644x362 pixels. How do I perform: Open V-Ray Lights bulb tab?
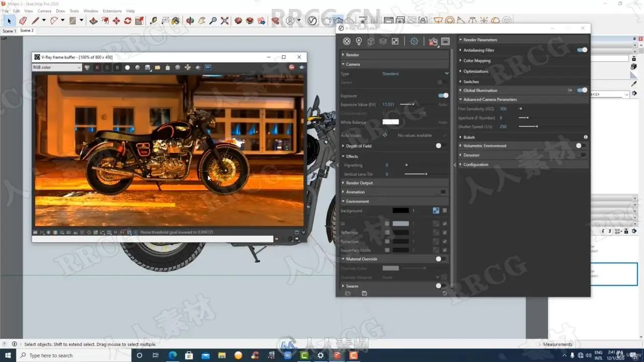(359, 41)
